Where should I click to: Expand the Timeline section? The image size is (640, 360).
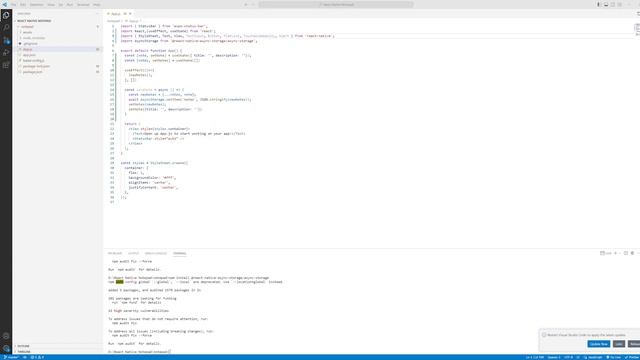24,351
